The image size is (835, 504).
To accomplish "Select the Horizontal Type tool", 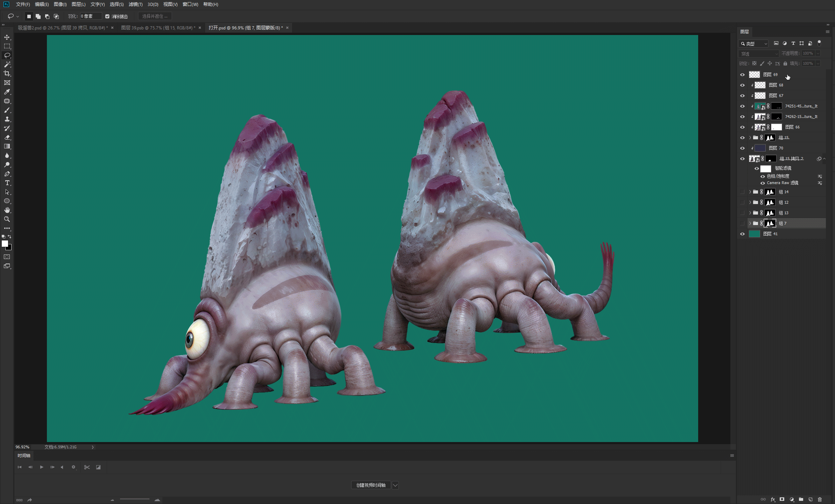I will pos(7,183).
